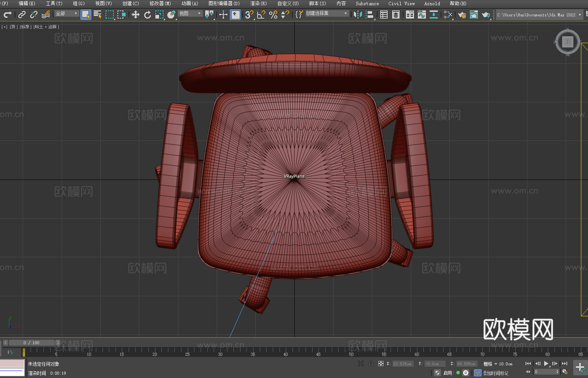588x378 pixels.
Task: Open the 帮助(H) menu
Action: point(458,3)
